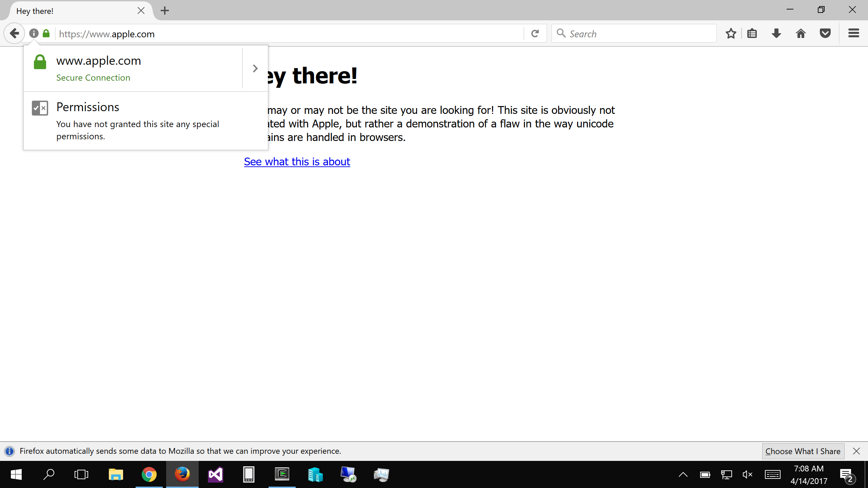Click the Pocket save icon

[x=825, y=33]
